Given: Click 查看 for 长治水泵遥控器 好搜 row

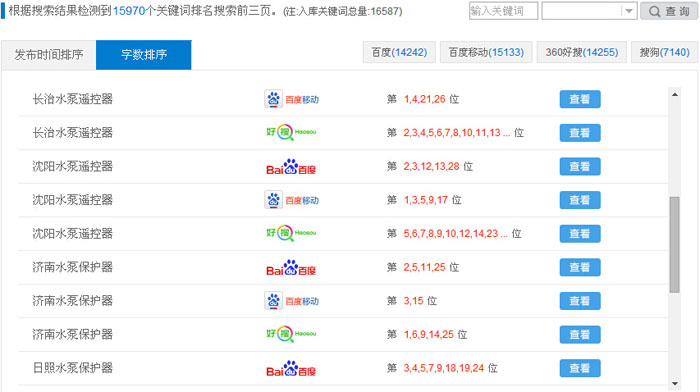Looking at the screenshot, I should [580, 133].
